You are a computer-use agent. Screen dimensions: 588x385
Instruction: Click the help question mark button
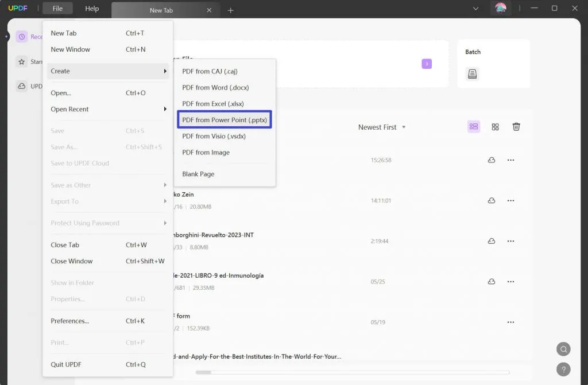tap(563, 370)
